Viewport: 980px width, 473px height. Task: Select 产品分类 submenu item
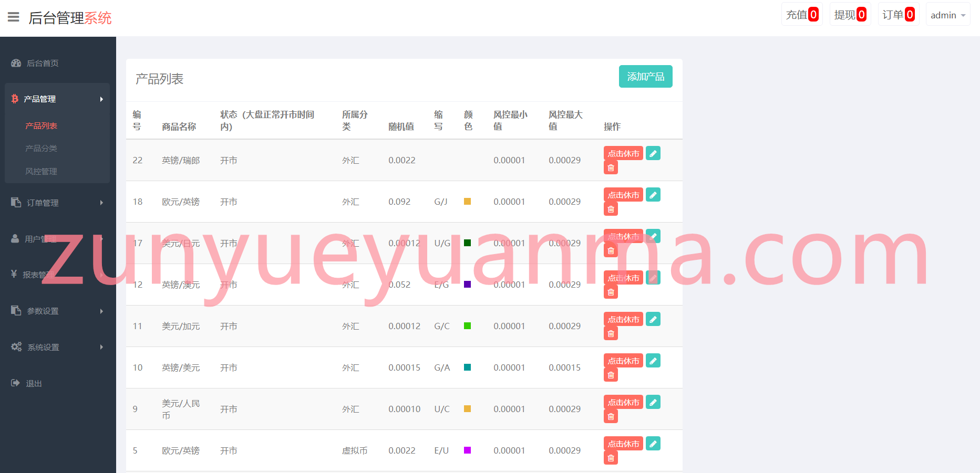tap(41, 149)
